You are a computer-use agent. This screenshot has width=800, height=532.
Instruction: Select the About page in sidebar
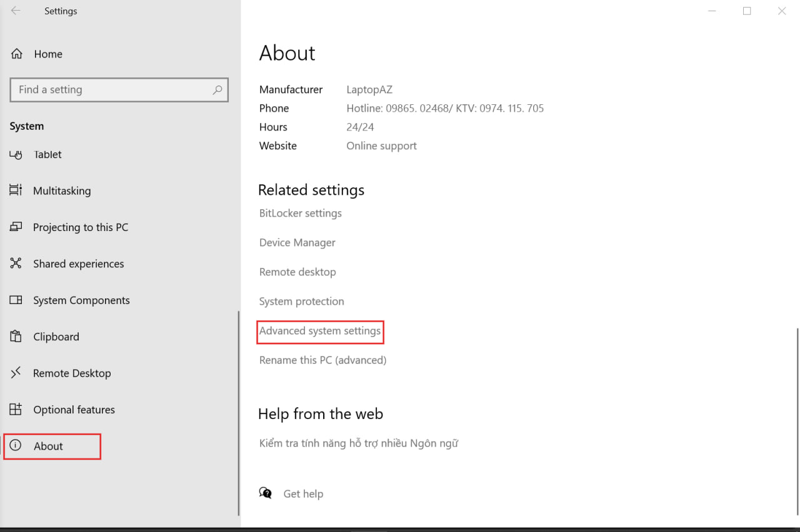(x=48, y=446)
